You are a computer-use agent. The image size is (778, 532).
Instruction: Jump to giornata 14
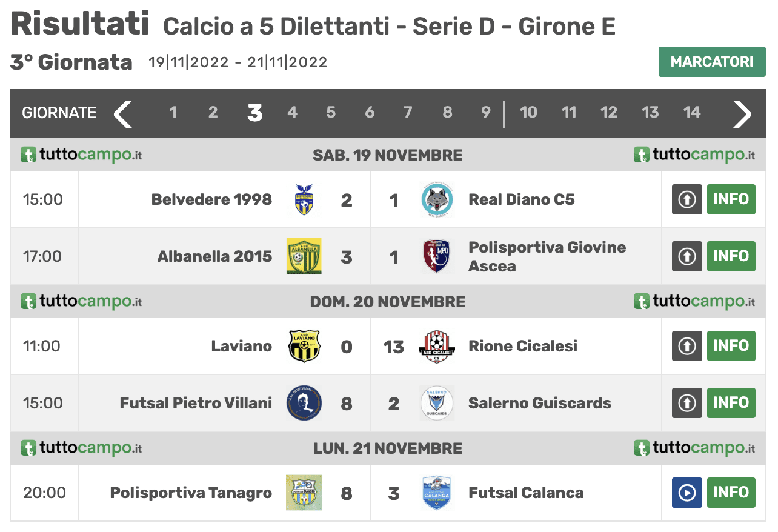click(692, 113)
